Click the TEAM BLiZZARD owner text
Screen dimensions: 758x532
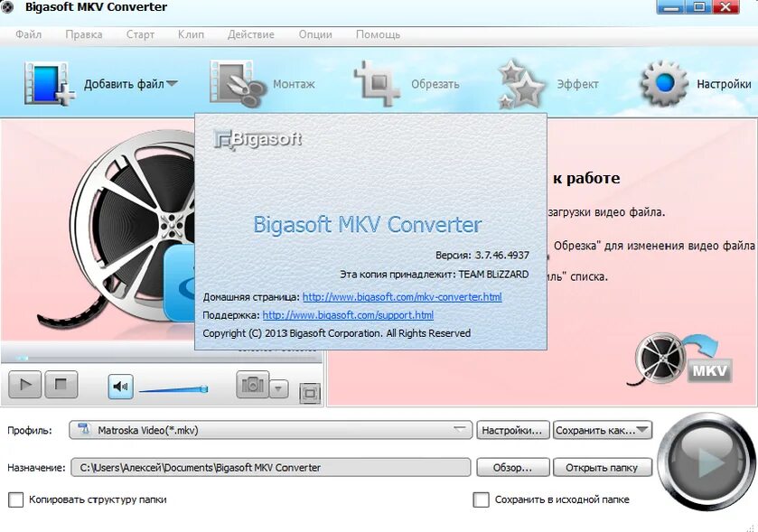click(x=493, y=275)
